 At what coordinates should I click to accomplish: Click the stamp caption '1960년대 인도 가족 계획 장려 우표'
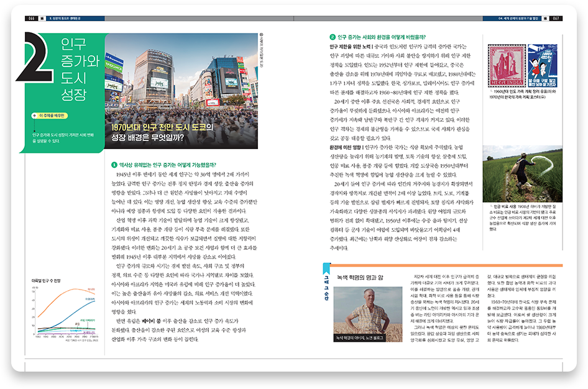click(x=520, y=91)
